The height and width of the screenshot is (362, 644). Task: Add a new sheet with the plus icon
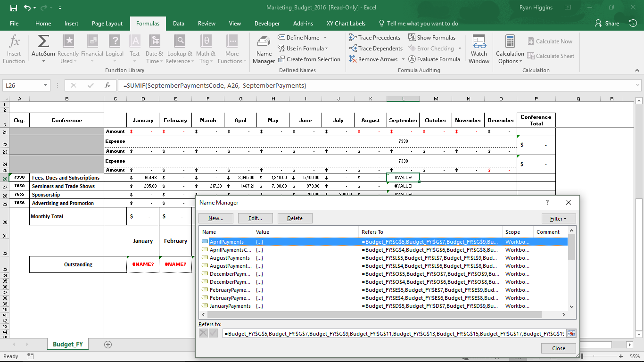pyautogui.click(x=108, y=345)
